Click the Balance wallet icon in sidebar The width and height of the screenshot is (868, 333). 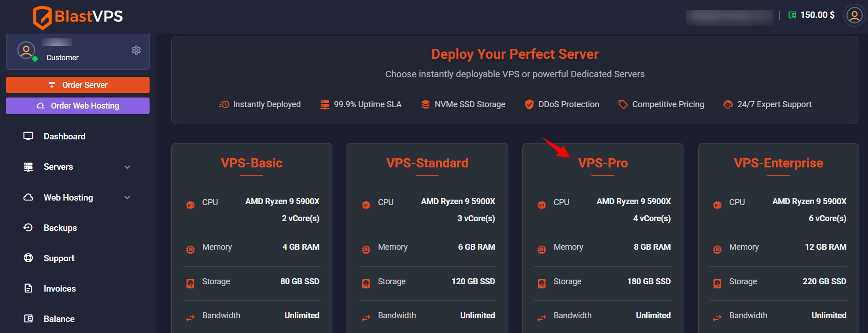click(x=29, y=319)
